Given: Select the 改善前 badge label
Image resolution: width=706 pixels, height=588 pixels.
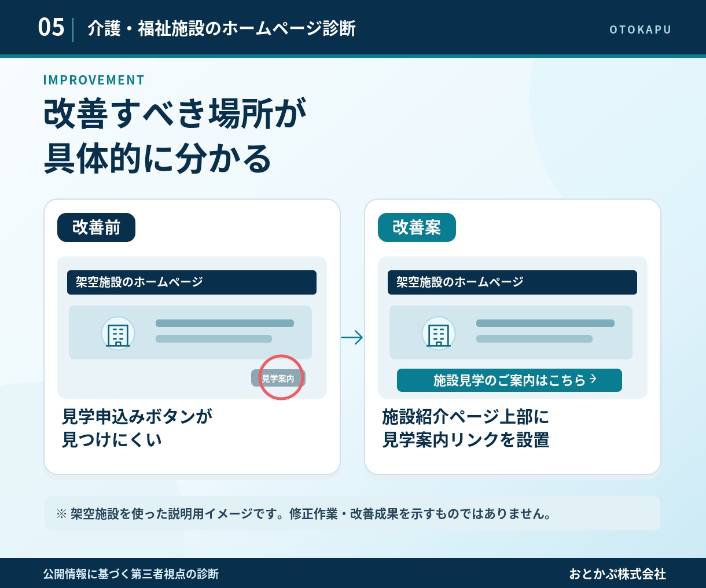Looking at the screenshot, I should (x=96, y=227).
